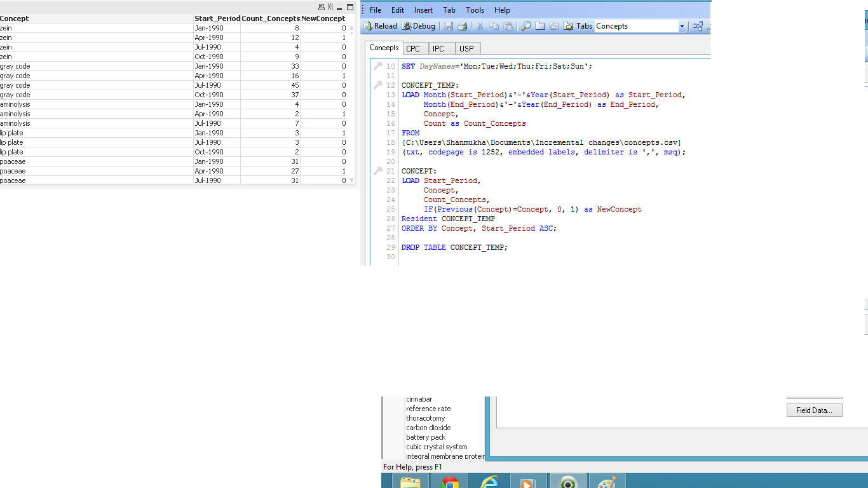The width and height of the screenshot is (868, 488).
Task: Click the Save floppy disk icon
Action: (449, 26)
